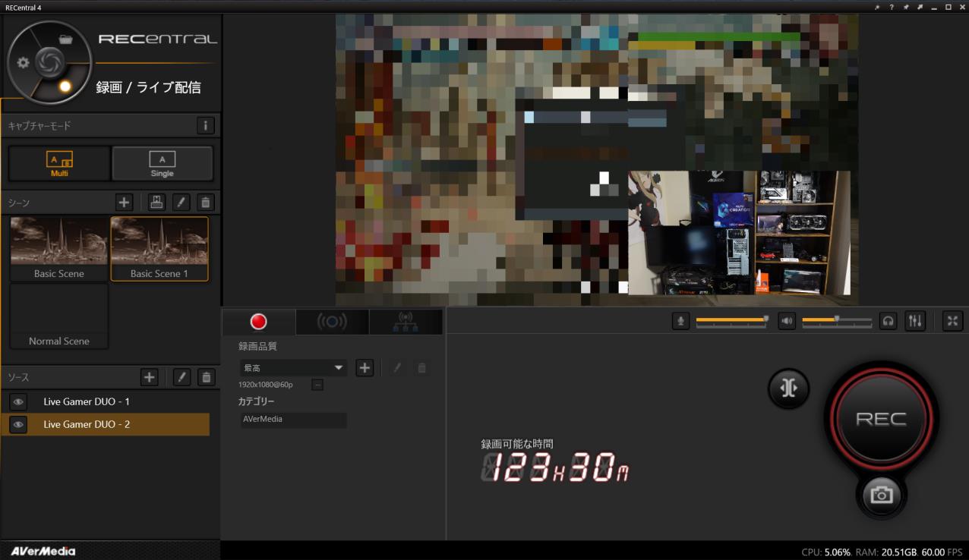This screenshot has width=969, height=560.
Task: Select the Normal Scene thumbnail
Action: [x=59, y=316]
